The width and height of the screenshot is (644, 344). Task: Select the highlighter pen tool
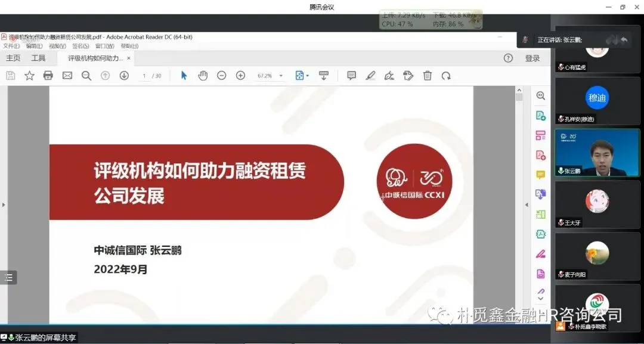(370, 76)
